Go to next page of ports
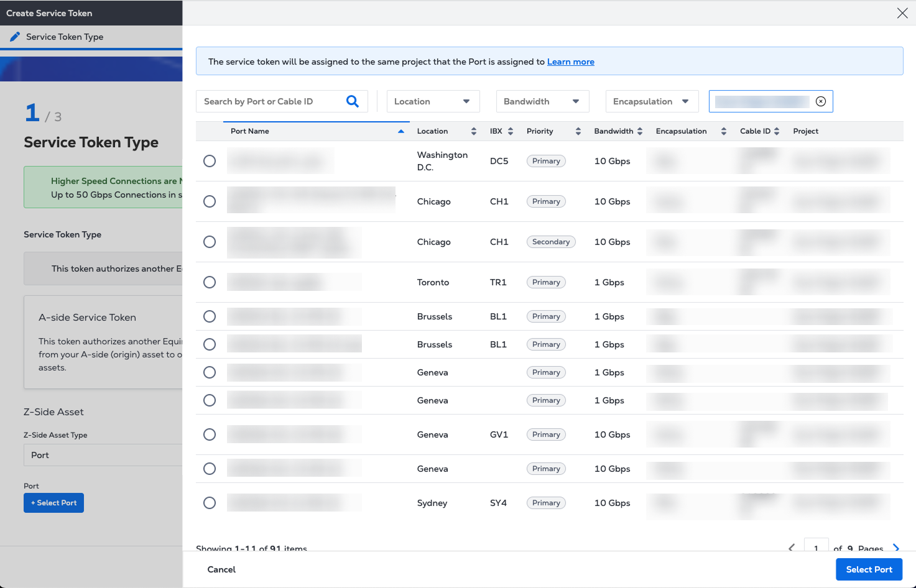 [x=896, y=548]
